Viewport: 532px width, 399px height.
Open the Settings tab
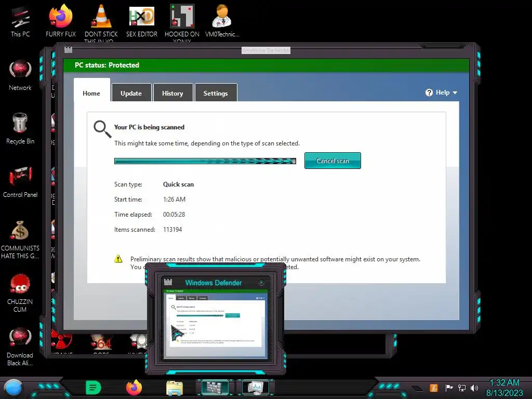(x=216, y=92)
